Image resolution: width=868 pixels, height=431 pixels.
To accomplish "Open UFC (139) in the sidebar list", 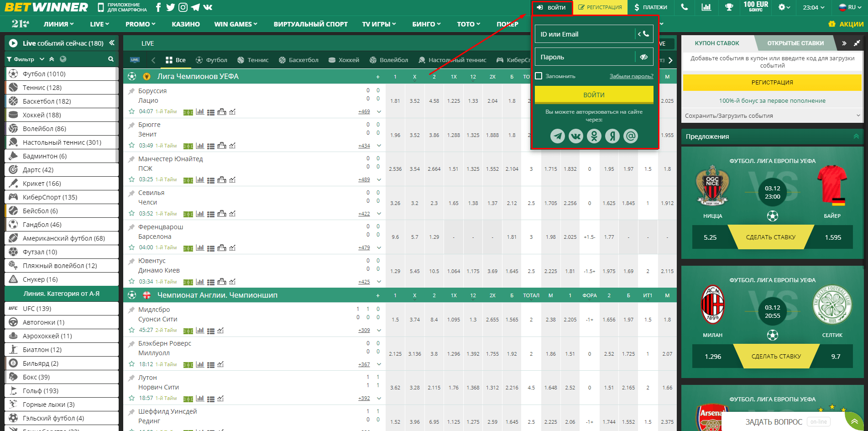I will [62, 309].
